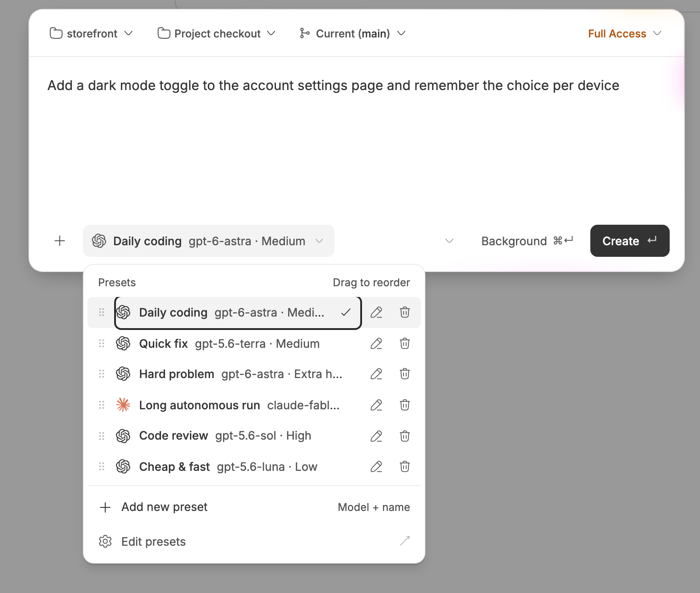Delete the Hard problem preset with its trash icon

pyautogui.click(x=405, y=374)
